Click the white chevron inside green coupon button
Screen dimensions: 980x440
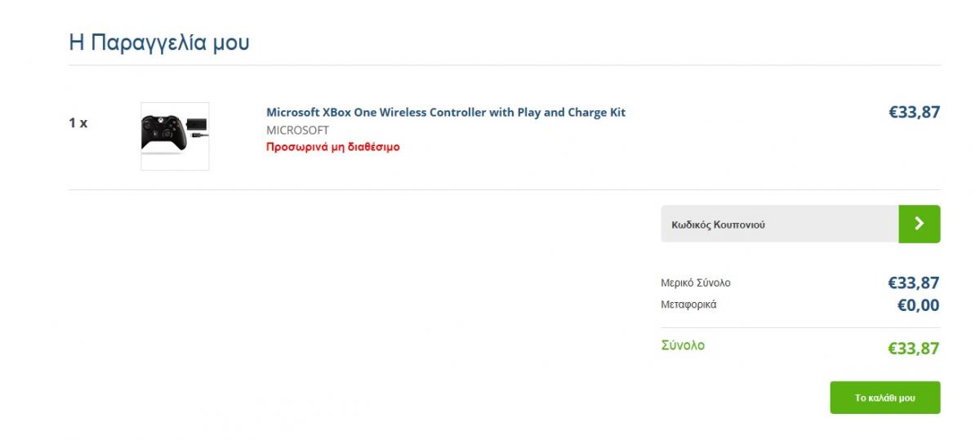[x=920, y=224]
